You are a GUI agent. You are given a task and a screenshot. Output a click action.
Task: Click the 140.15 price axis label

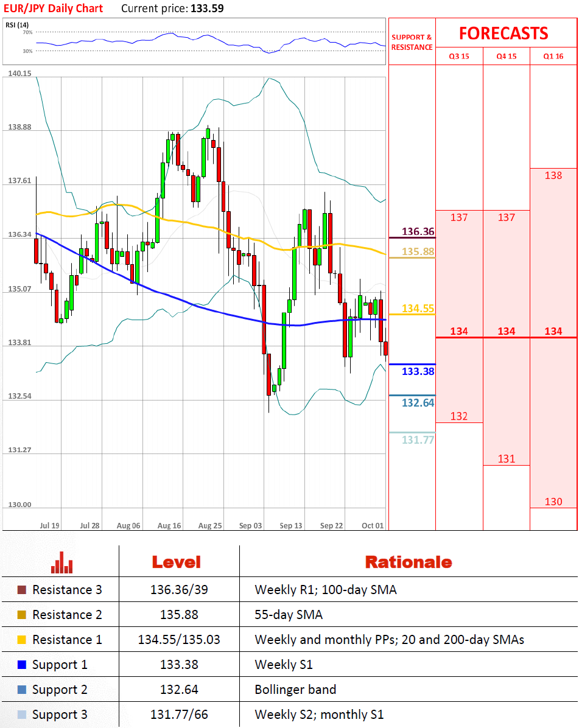(x=20, y=74)
